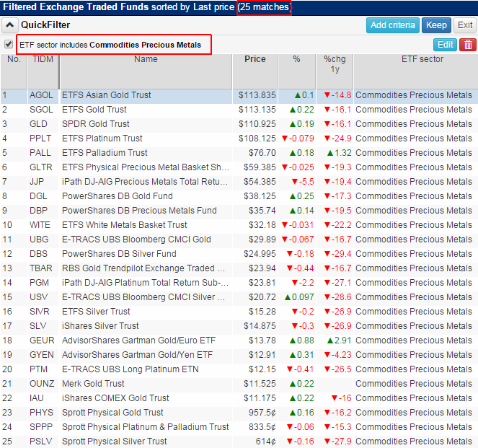
Task: Select iShares Silver Trust
Action: tap(100, 326)
